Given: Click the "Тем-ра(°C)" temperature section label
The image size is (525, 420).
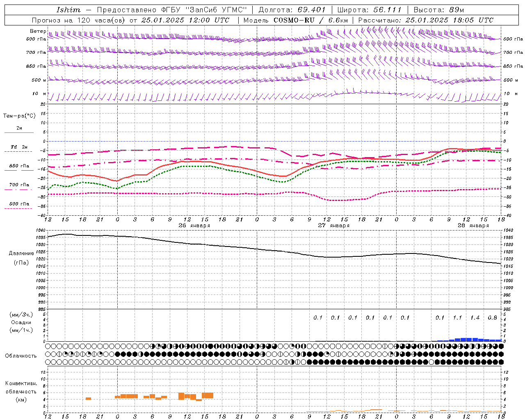Looking at the screenshot, I should click(x=19, y=116).
